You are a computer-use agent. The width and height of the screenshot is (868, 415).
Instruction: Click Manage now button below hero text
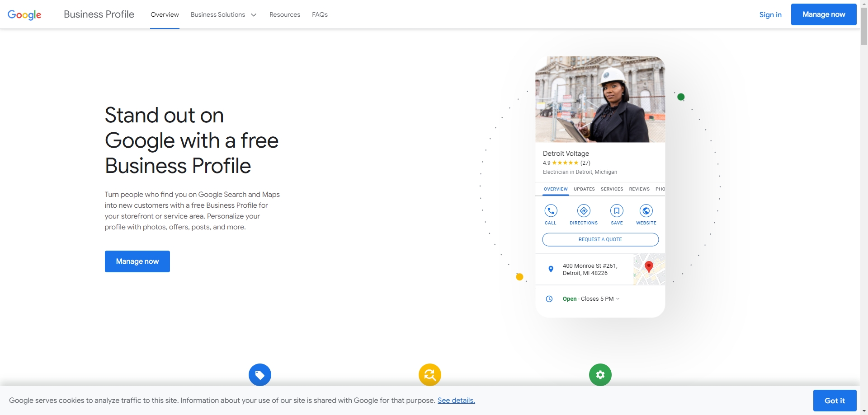tap(137, 261)
